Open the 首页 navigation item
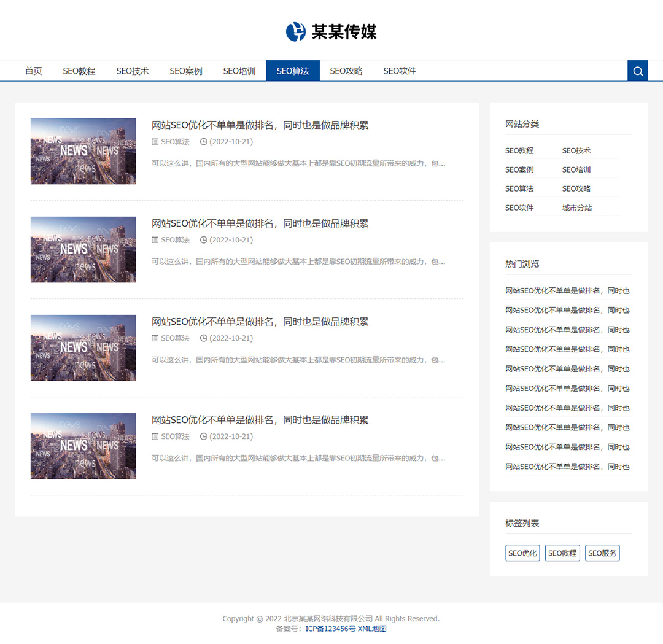The height and width of the screenshot is (644, 663). 33,71
